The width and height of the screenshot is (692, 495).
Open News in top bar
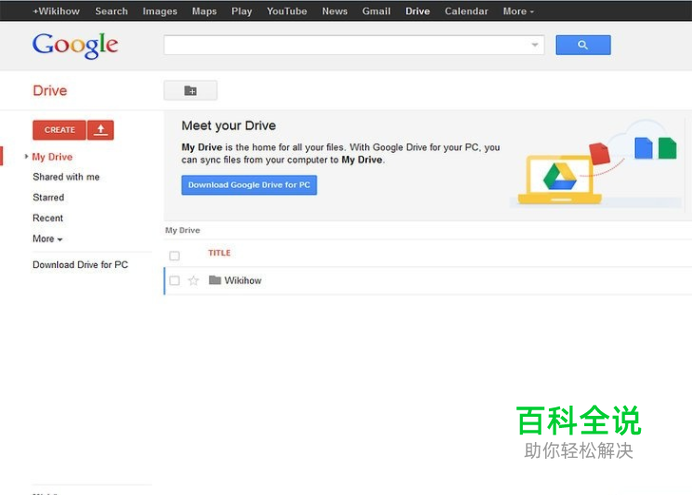pos(335,11)
